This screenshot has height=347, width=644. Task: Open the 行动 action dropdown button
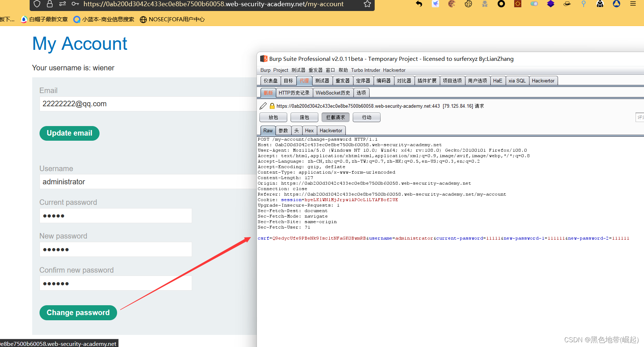(x=367, y=117)
